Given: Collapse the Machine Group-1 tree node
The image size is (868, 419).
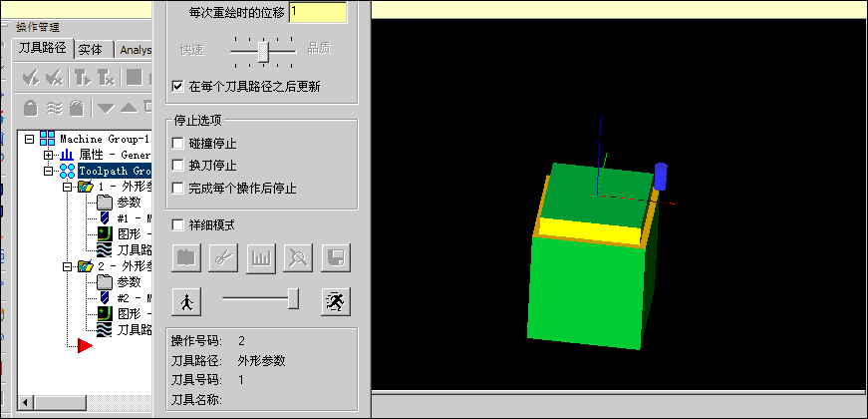Looking at the screenshot, I should [x=30, y=139].
